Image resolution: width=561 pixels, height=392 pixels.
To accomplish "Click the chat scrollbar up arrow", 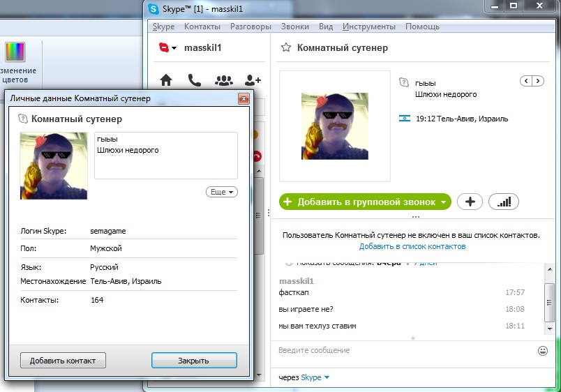I will [550, 269].
